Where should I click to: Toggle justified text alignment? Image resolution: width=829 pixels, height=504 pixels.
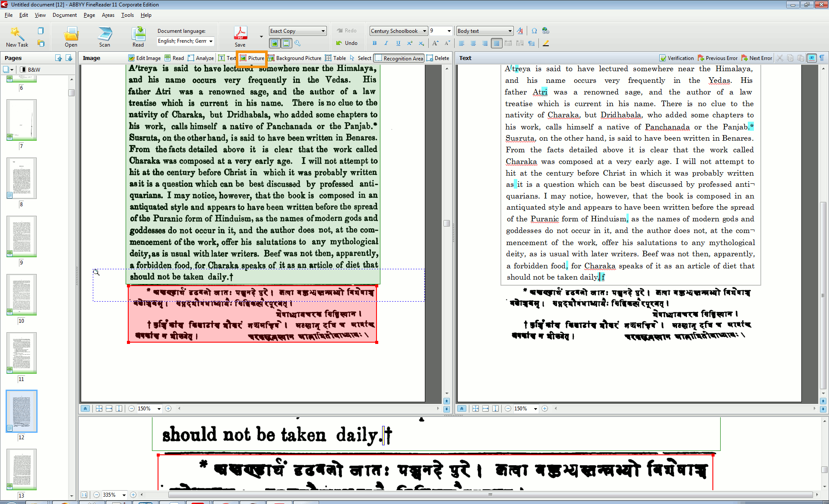497,43
